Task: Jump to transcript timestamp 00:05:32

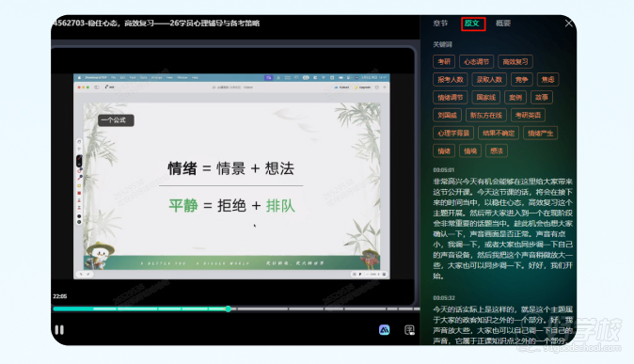Action: (444, 297)
